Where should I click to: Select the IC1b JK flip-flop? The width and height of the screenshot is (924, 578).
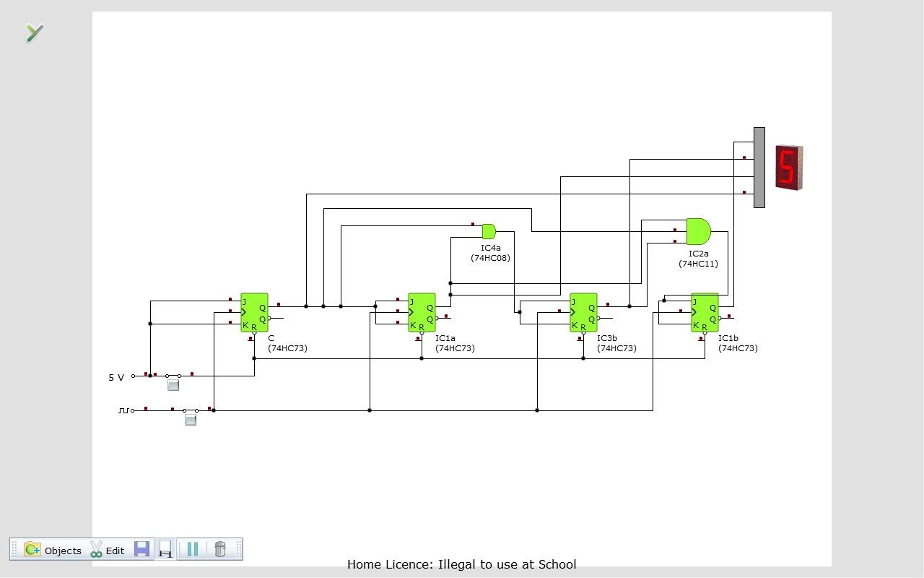coord(705,313)
